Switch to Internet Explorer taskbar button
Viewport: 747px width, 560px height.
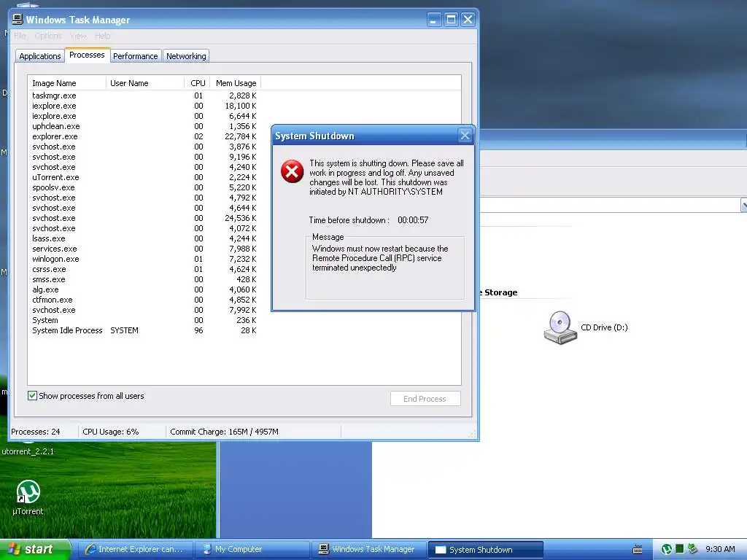coord(135,550)
